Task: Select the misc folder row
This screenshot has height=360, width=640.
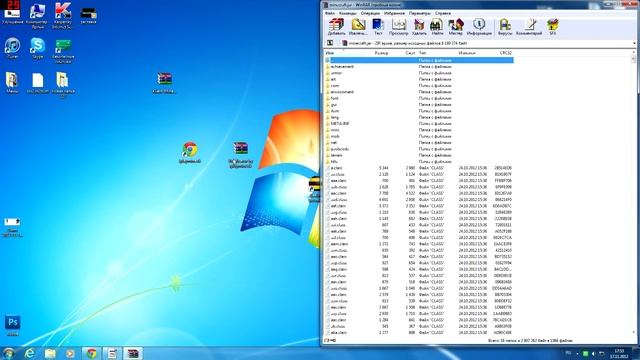Action: [419, 130]
